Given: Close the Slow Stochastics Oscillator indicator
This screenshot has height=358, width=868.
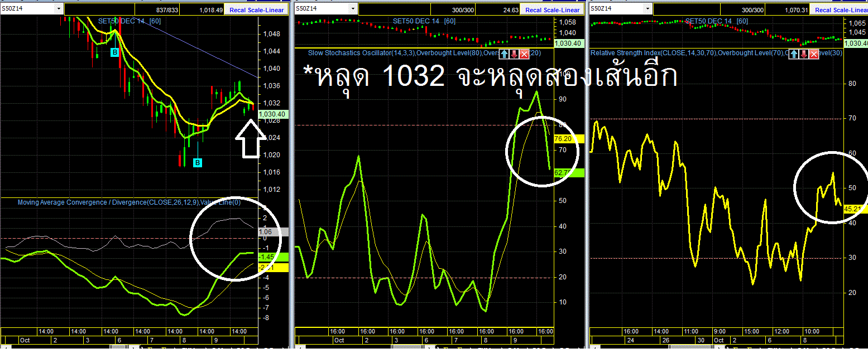Looking at the screenshot, I should [x=524, y=54].
